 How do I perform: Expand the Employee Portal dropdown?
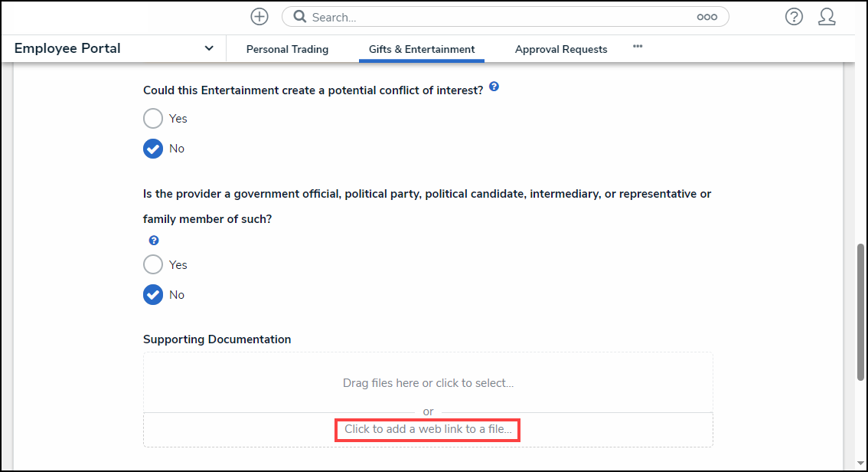(x=209, y=48)
